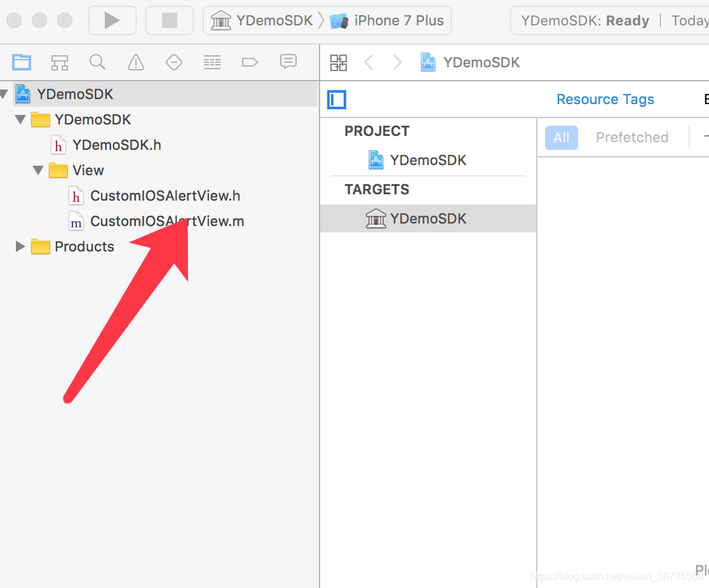This screenshot has width=709, height=588.
Task: Switch to the Resource Tags tab
Action: tap(605, 100)
